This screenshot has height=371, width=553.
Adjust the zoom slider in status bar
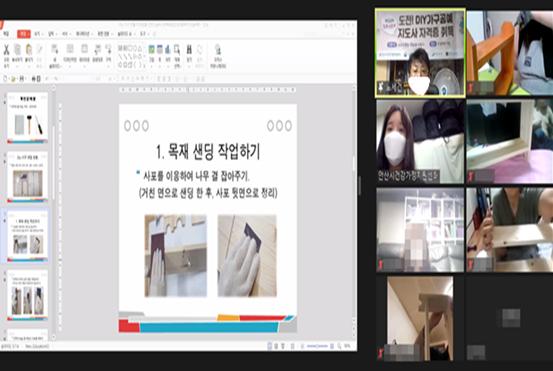[x=317, y=346]
